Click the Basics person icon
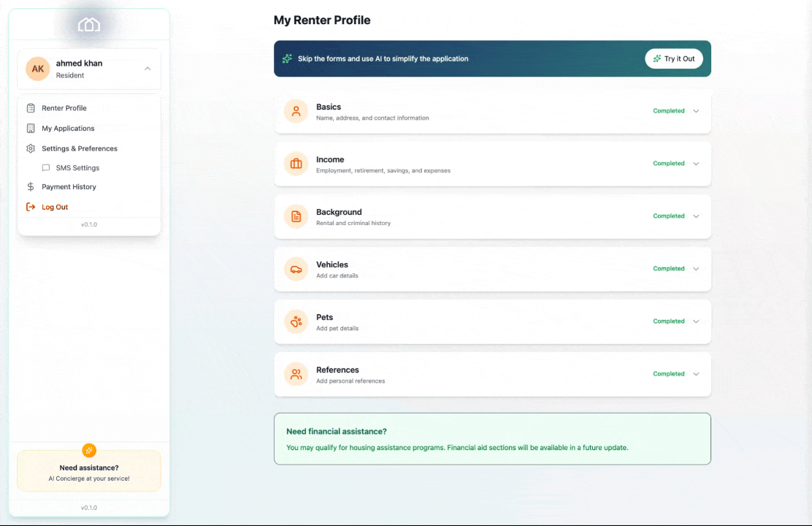Screen dimensions: 812x526 point(296,111)
